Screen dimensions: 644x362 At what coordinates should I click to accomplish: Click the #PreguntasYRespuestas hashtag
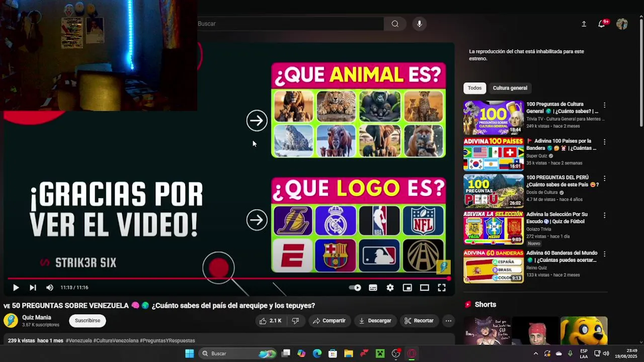[167, 340]
